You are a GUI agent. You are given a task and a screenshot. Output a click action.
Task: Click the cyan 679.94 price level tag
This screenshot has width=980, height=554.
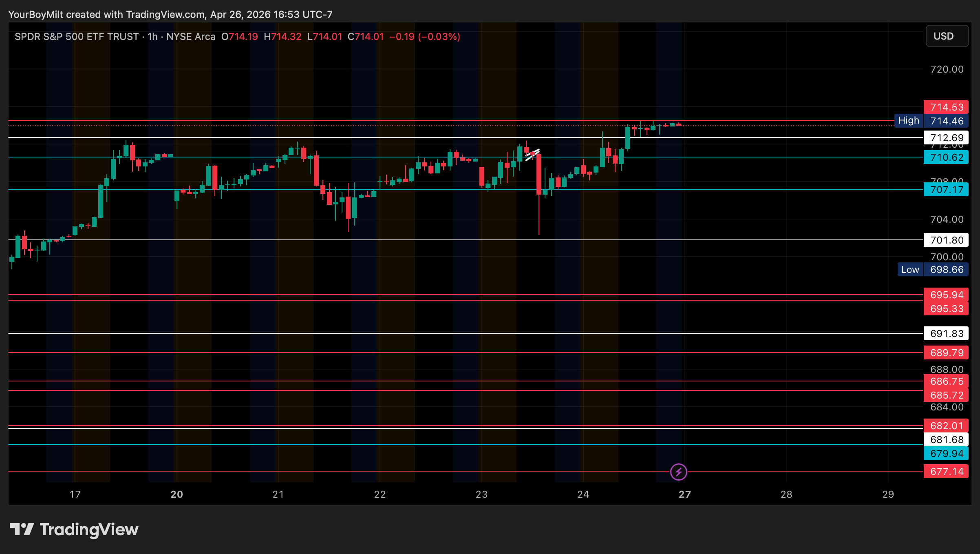click(946, 454)
